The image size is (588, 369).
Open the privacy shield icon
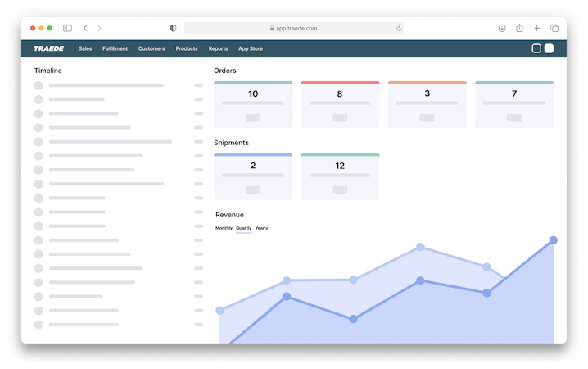[173, 28]
